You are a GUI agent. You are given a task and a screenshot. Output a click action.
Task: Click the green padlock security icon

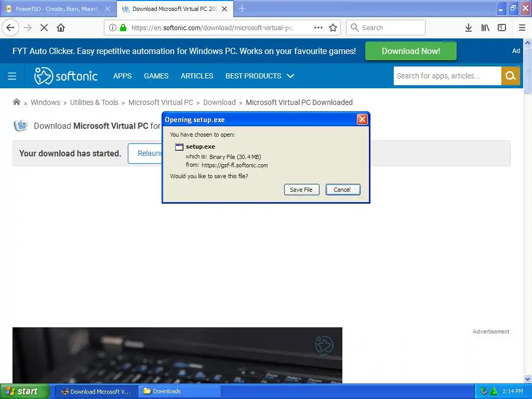click(123, 28)
